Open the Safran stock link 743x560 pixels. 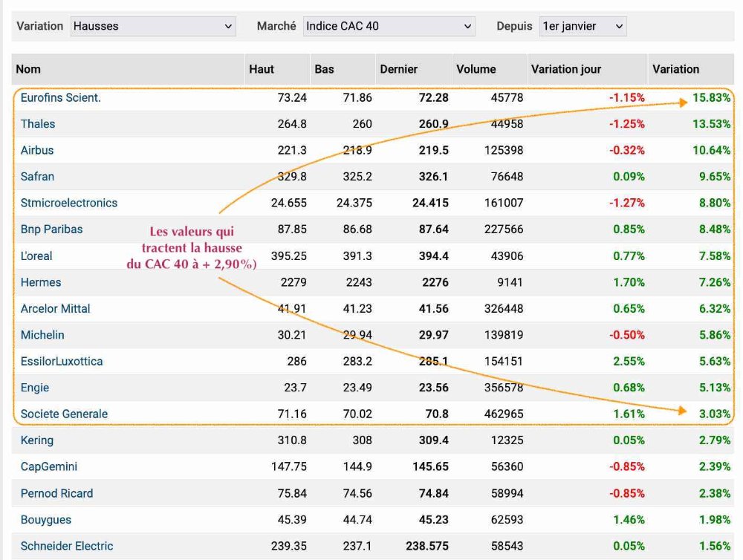pos(37,177)
